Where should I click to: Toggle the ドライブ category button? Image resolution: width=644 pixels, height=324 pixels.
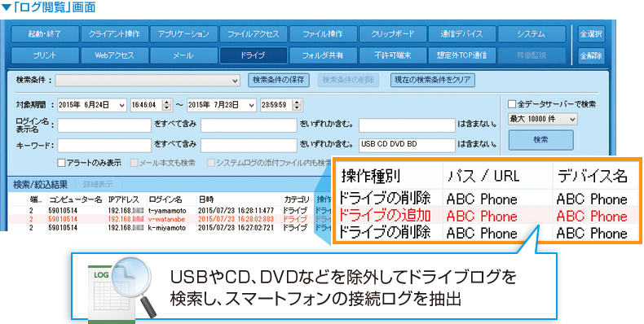[253, 55]
